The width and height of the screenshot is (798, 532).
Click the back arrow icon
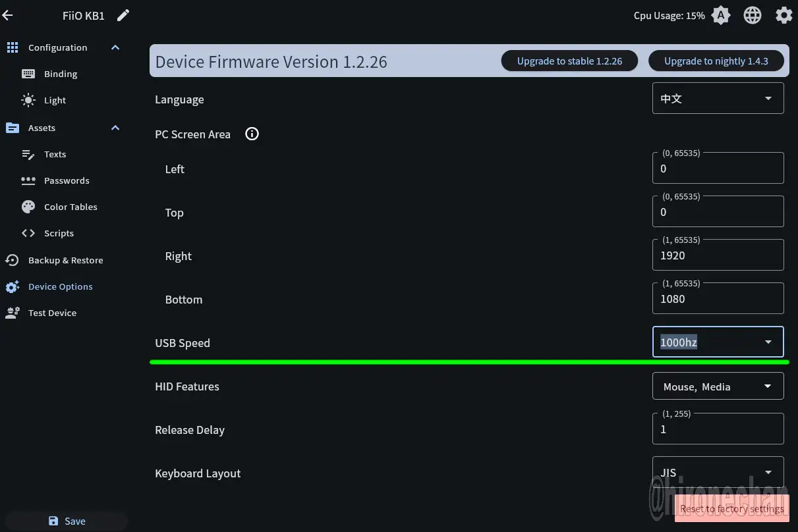click(8, 16)
